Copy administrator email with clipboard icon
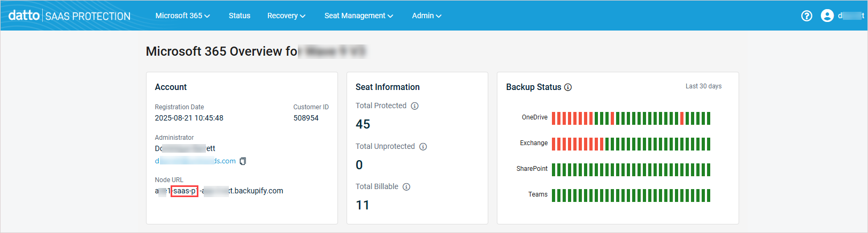This screenshot has width=868, height=233. tap(243, 161)
